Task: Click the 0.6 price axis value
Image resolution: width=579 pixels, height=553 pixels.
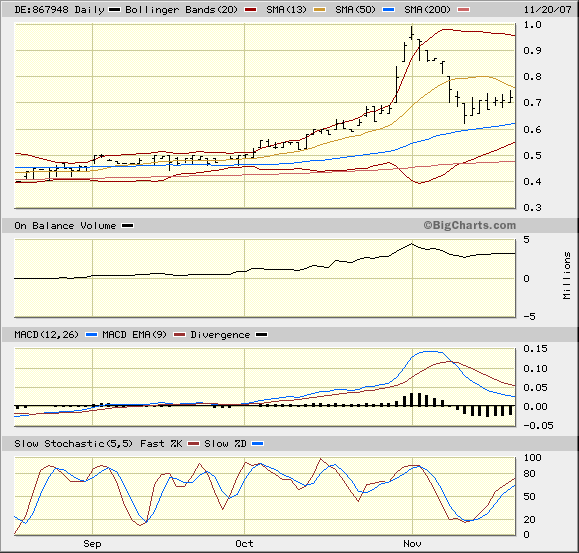Action: 532,130
